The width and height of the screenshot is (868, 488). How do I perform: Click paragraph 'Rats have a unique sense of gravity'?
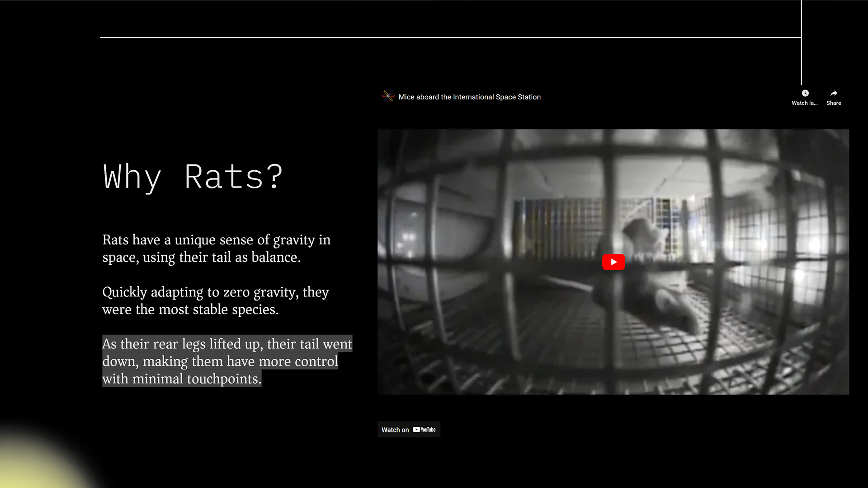(216, 249)
